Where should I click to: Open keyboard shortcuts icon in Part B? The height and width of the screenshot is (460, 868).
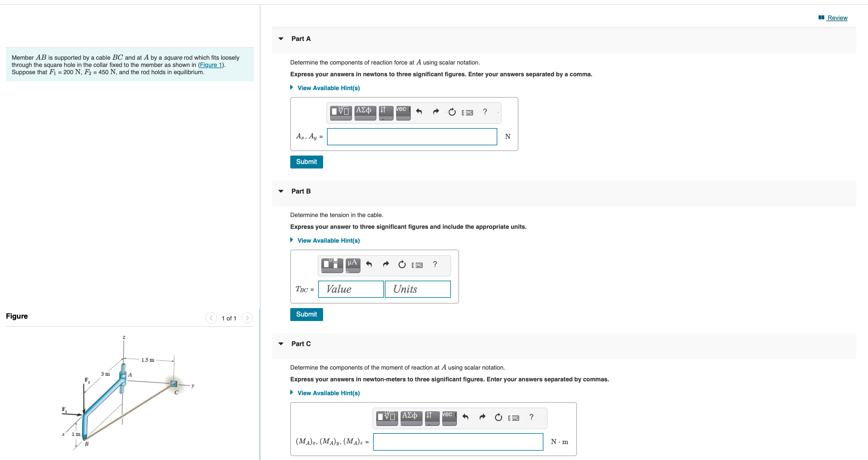417,265
